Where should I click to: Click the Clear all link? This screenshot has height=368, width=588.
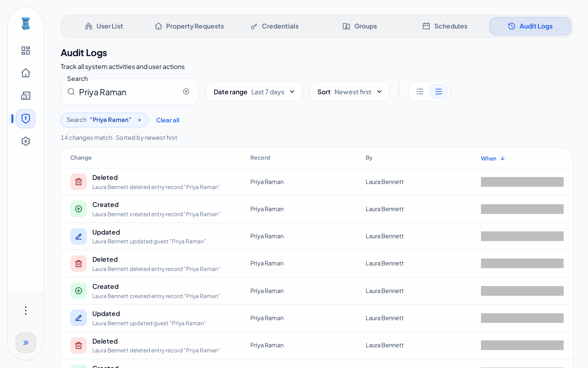pyautogui.click(x=168, y=120)
